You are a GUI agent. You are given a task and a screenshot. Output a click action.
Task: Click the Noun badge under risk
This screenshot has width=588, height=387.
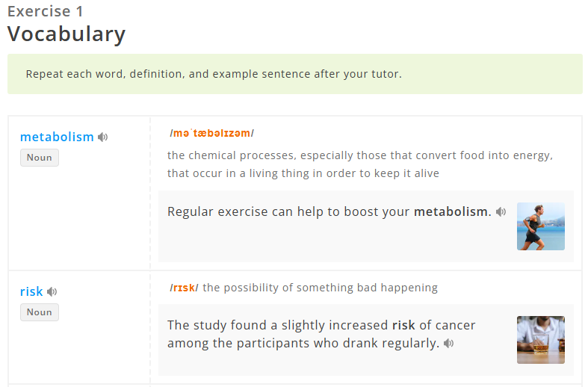[x=40, y=312]
